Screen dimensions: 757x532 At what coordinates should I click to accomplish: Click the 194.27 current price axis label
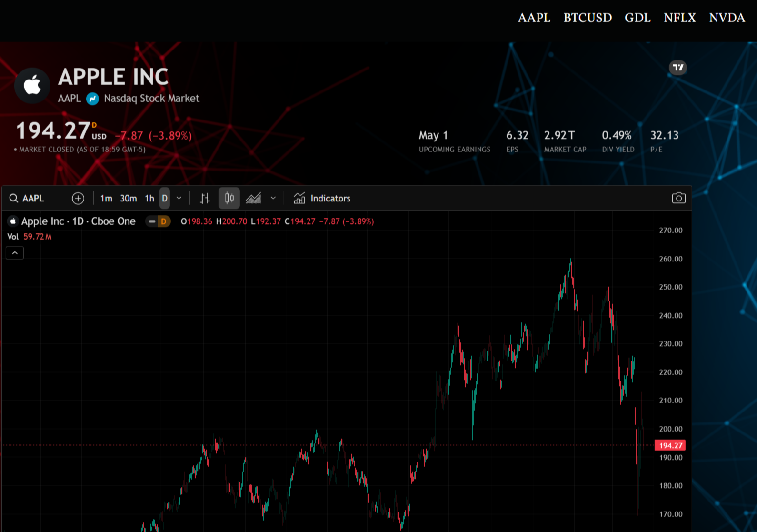coord(670,445)
